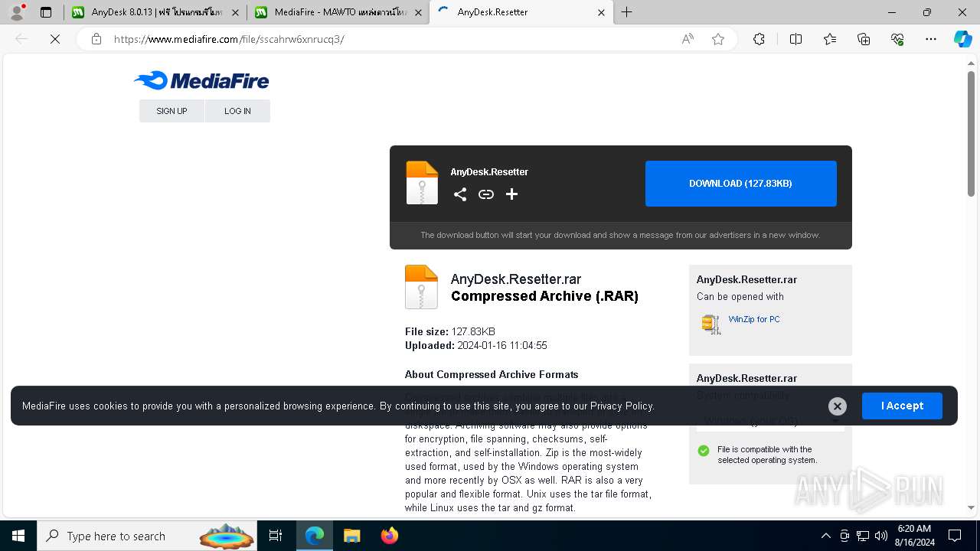980x551 pixels.
Task: Click the I Accept cookies button
Action: coord(902,406)
